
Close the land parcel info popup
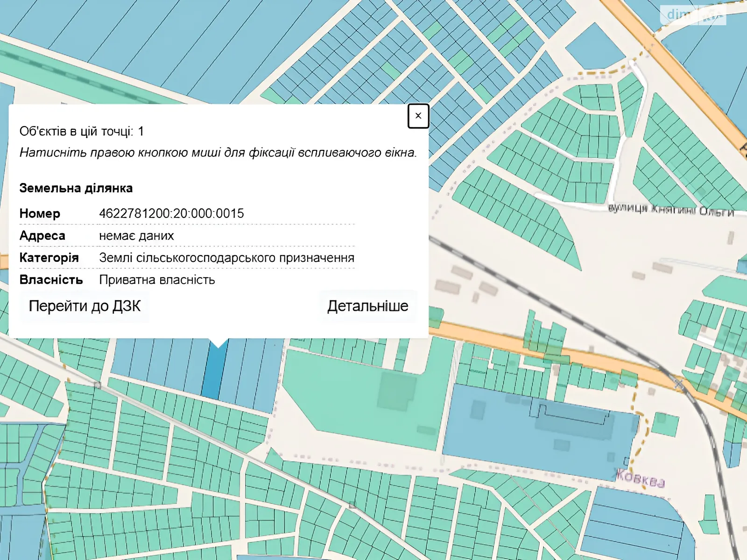click(x=418, y=116)
